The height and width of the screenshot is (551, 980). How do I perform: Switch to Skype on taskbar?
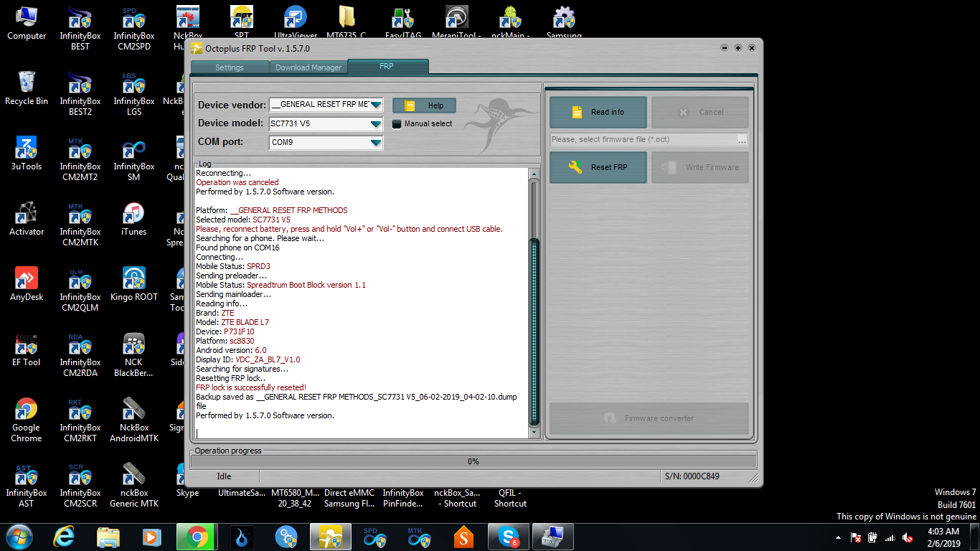pos(509,537)
